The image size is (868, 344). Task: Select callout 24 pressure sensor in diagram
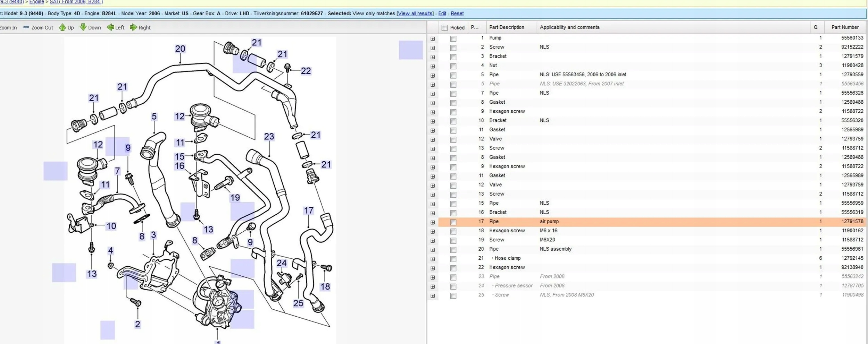(282, 263)
